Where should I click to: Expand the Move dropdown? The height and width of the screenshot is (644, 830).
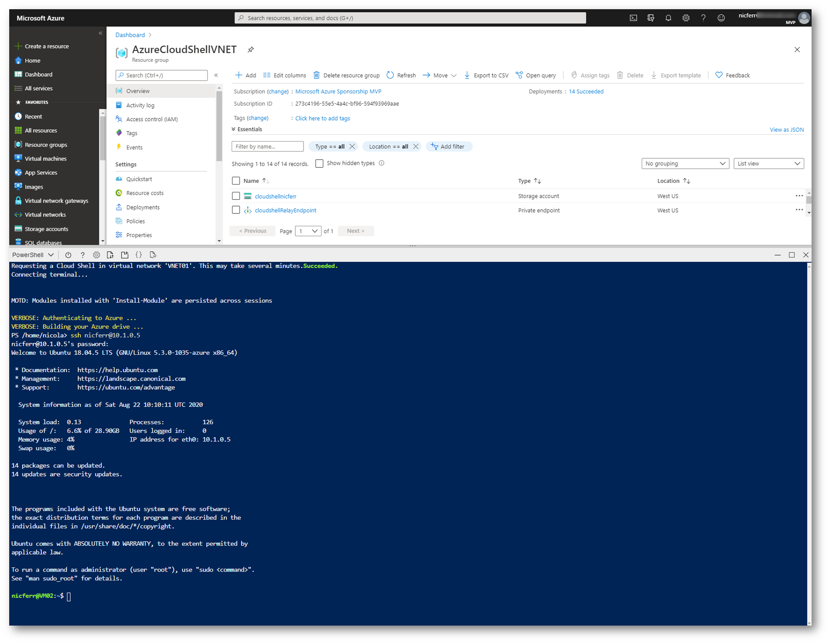pos(454,75)
